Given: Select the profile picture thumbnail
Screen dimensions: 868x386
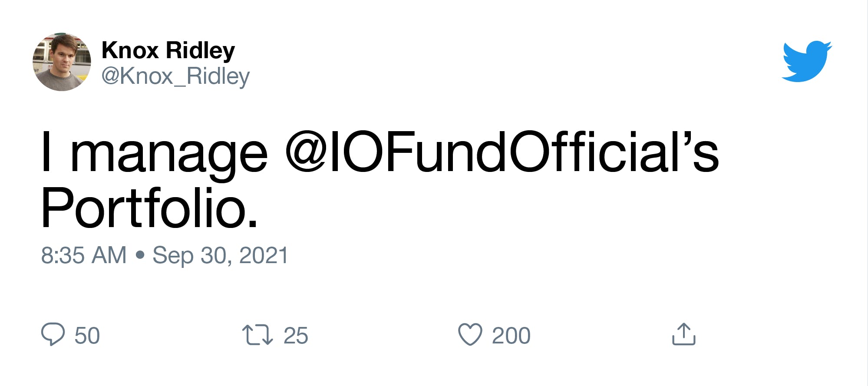Looking at the screenshot, I should point(62,61).
